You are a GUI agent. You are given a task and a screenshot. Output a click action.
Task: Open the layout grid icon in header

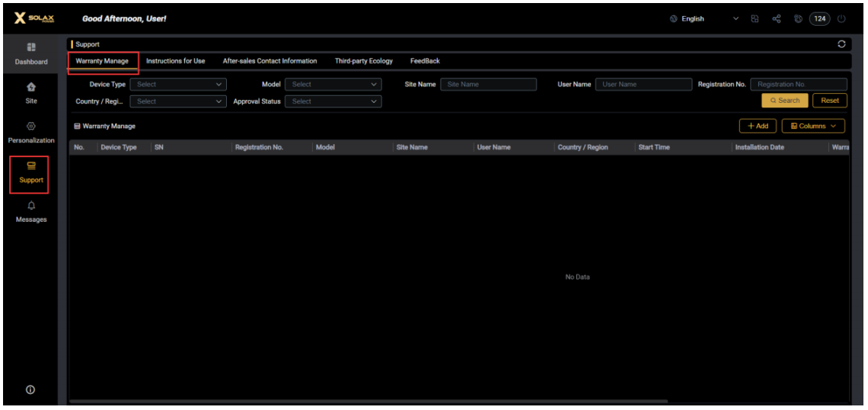coord(755,19)
